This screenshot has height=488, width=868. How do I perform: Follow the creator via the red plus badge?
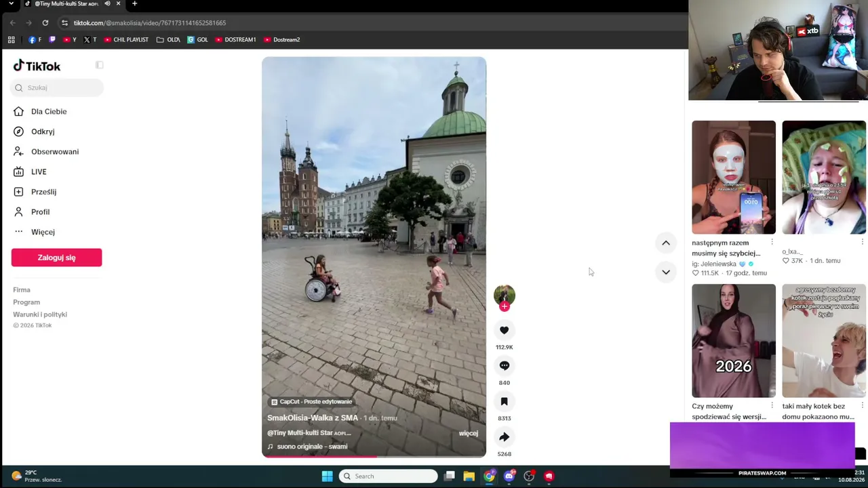[x=504, y=306]
